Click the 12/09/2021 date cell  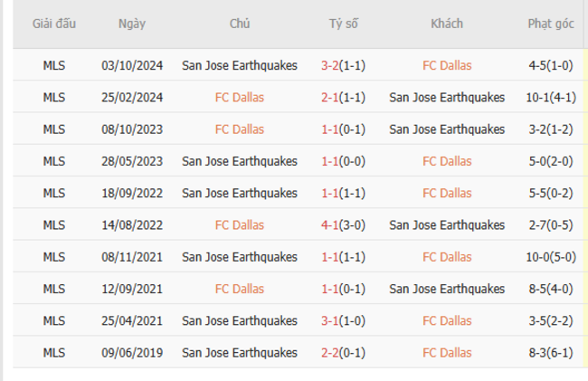click(131, 289)
